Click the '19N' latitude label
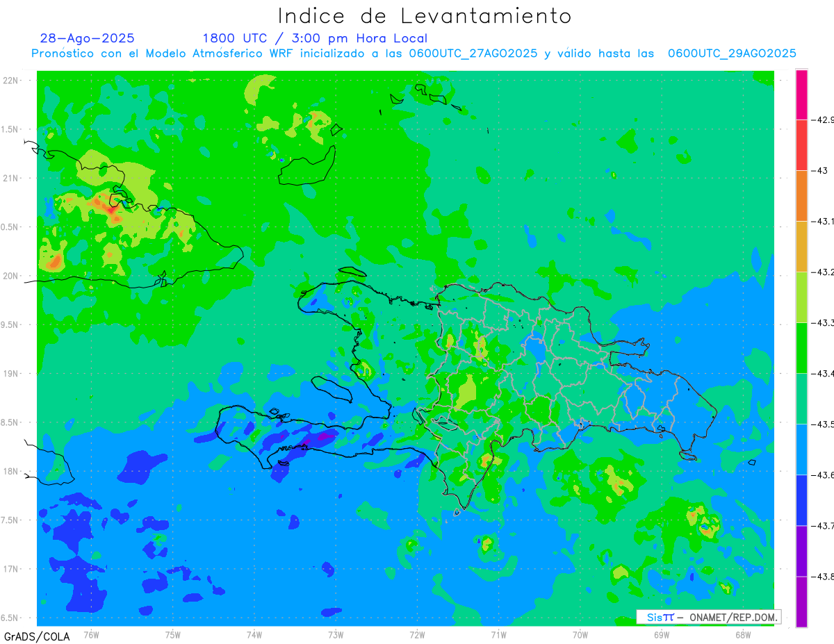 pyautogui.click(x=10, y=374)
